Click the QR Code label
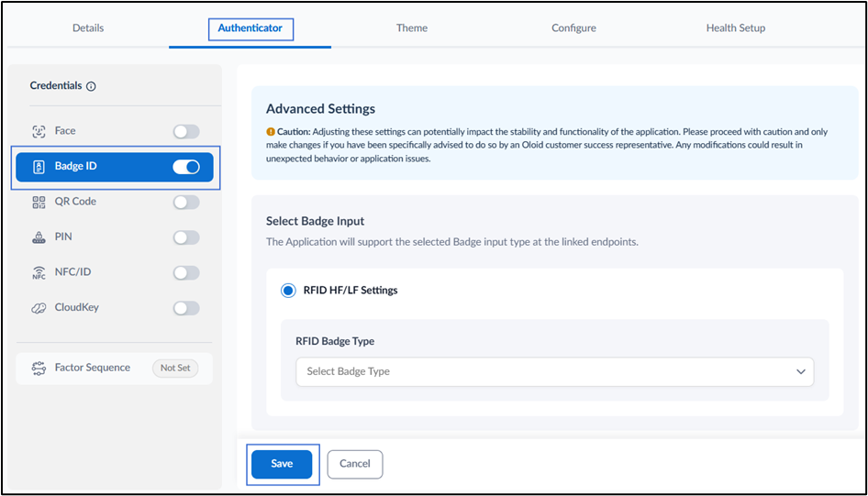This screenshot has width=868, height=496. tap(75, 202)
